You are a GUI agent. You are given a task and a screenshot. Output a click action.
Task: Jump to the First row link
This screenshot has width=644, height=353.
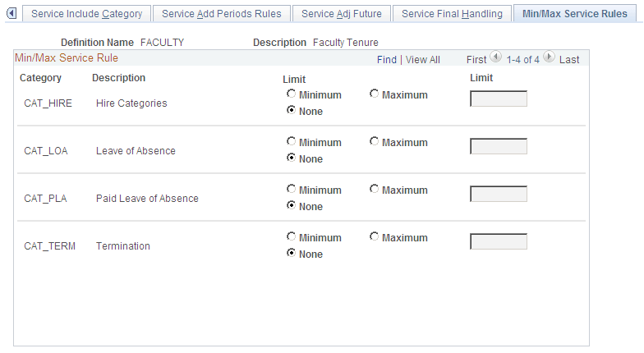point(476,60)
